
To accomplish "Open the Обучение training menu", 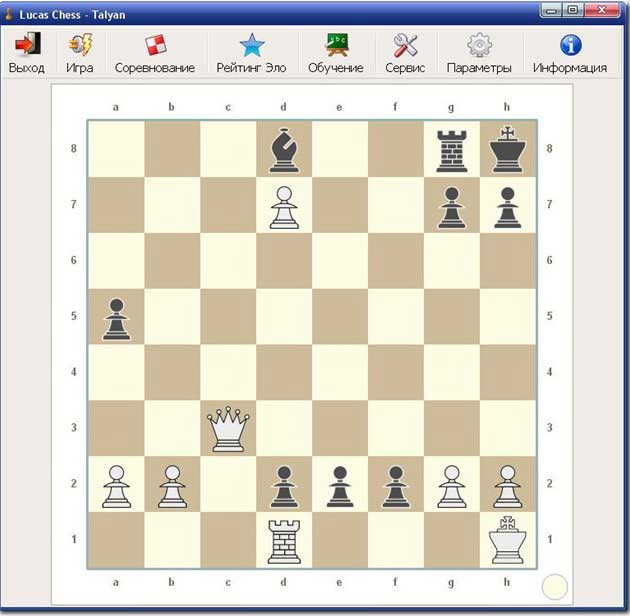I will (336, 53).
